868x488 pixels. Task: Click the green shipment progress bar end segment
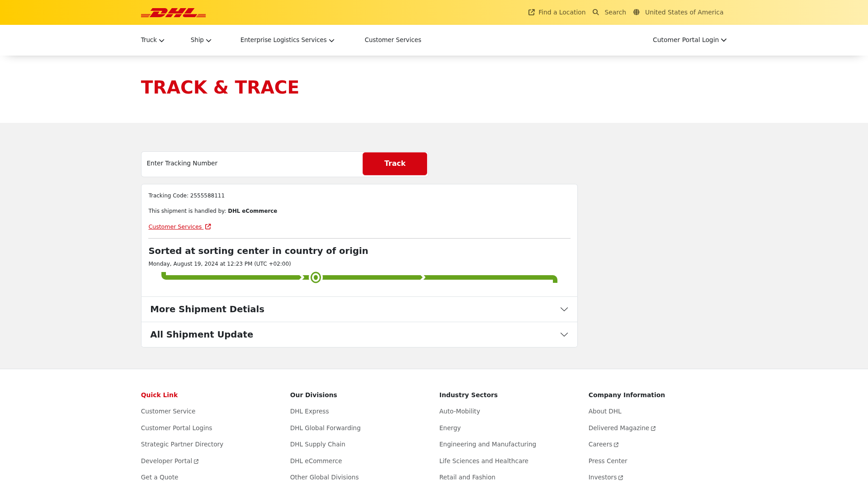[x=491, y=277]
